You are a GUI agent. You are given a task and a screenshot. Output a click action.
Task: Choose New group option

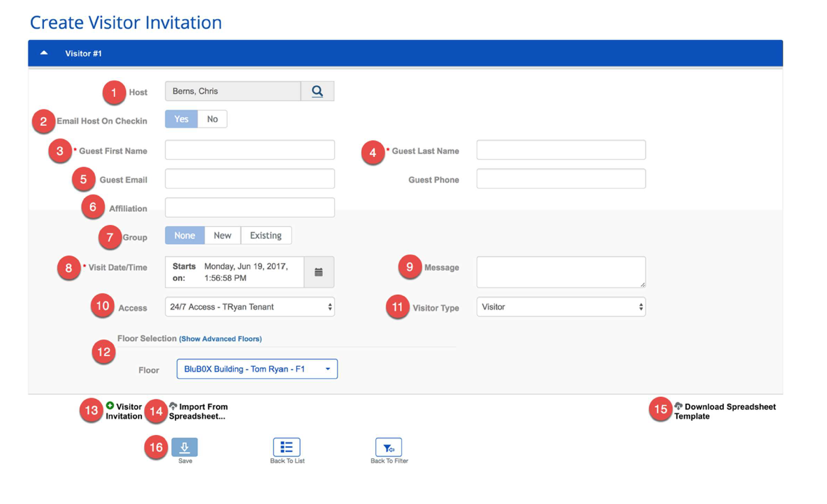click(x=222, y=236)
